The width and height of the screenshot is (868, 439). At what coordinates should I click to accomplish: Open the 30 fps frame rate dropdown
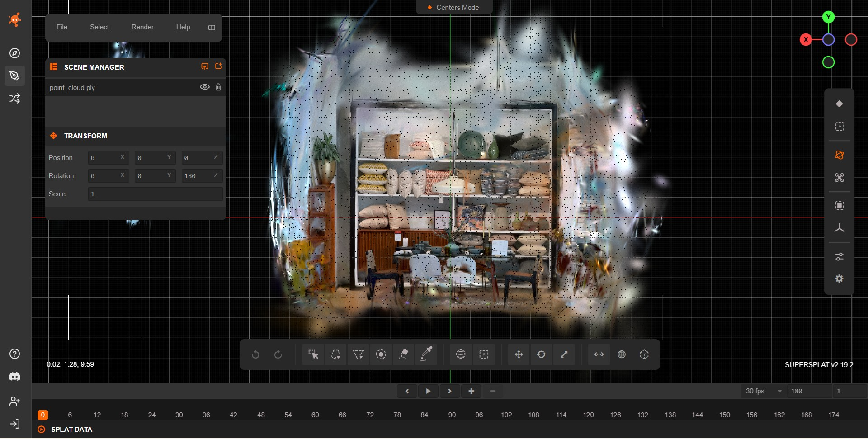pos(764,392)
